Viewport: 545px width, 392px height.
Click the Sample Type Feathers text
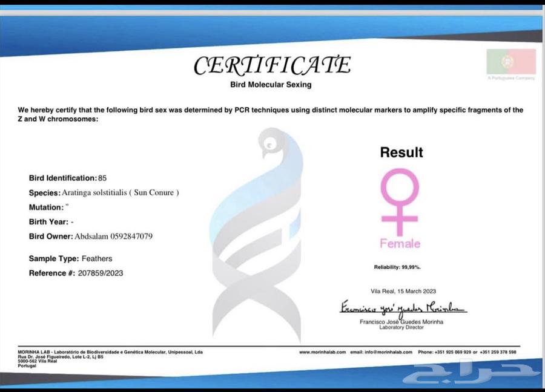click(x=96, y=259)
